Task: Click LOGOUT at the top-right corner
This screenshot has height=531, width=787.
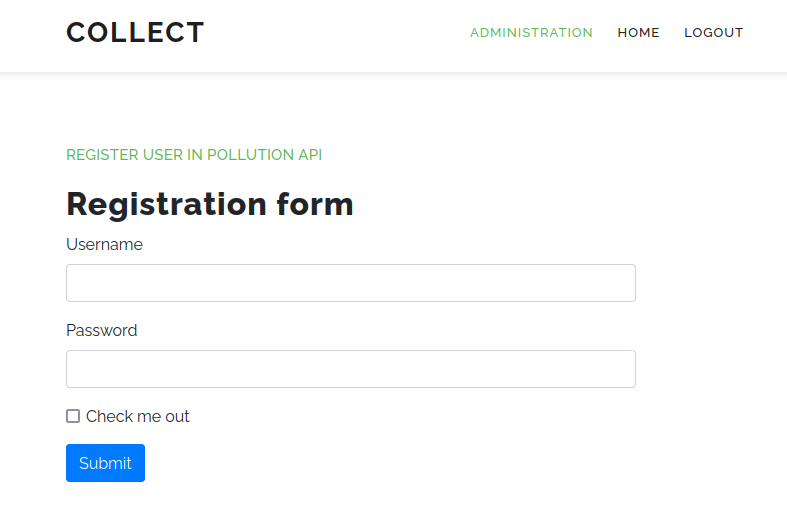Action: [713, 33]
